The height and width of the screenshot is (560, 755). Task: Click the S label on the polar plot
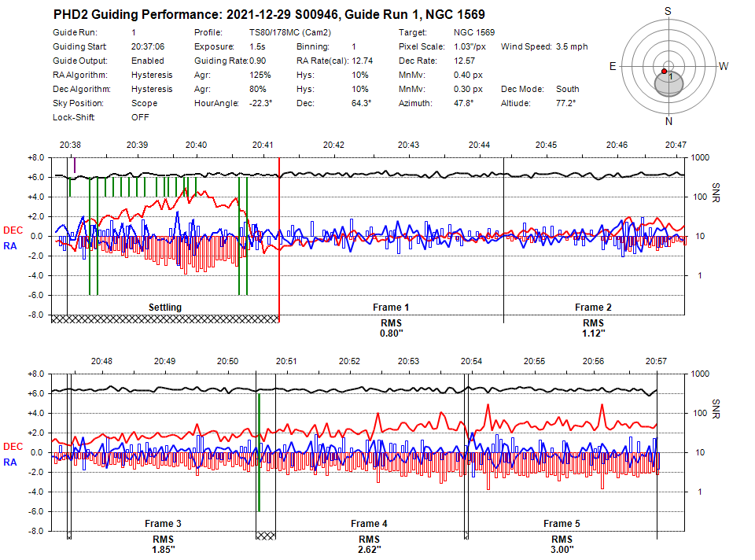668,11
